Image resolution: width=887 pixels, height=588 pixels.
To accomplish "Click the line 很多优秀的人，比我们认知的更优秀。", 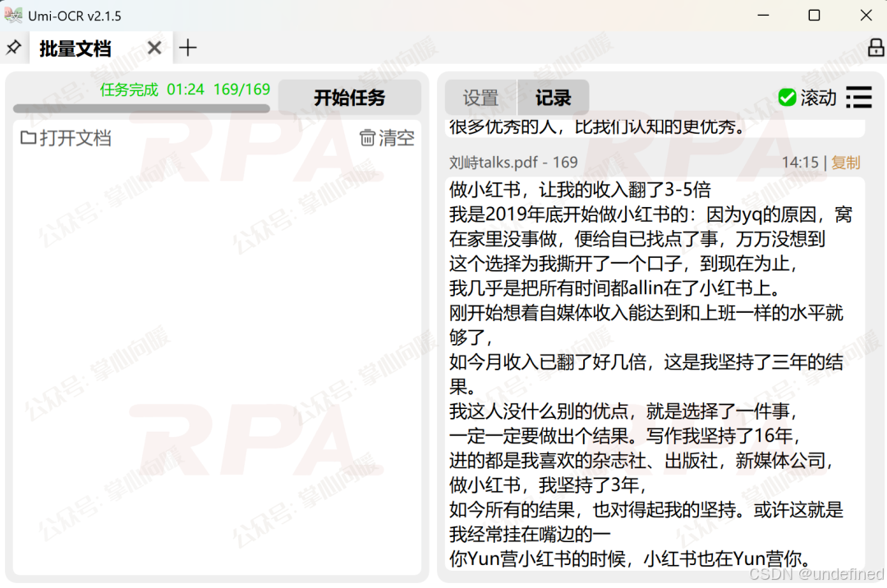I will (x=597, y=127).
